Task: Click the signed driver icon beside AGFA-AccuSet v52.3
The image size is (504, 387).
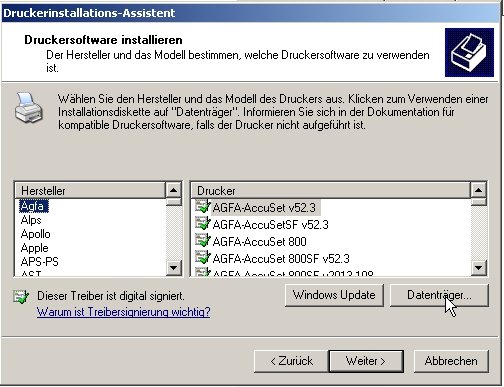Action: click(x=203, y=207)
